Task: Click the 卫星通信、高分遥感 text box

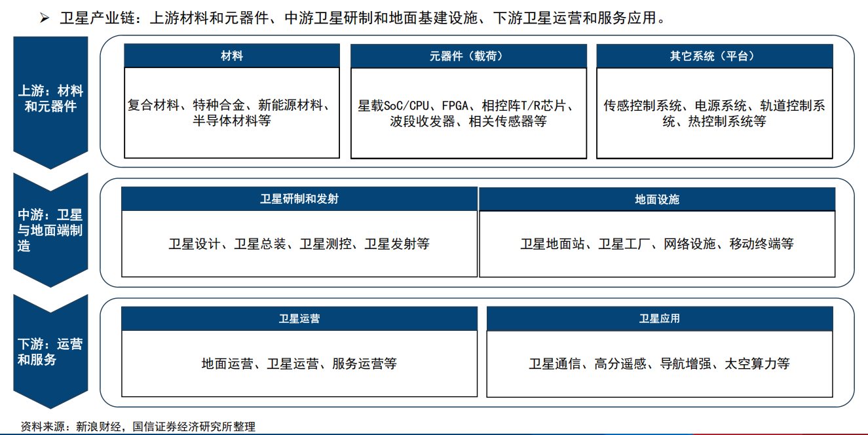Action: tap(660, 364)
